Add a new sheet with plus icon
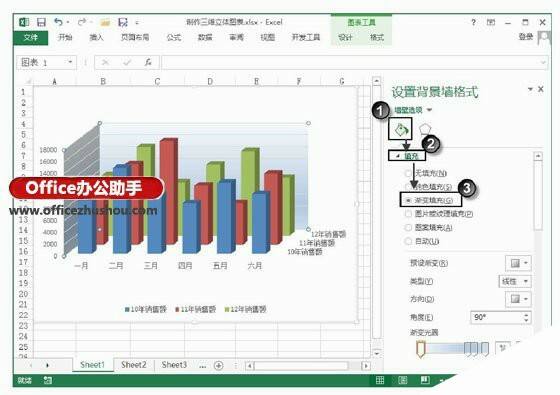The height and width of the screenshot is (395, 560). 219,365
